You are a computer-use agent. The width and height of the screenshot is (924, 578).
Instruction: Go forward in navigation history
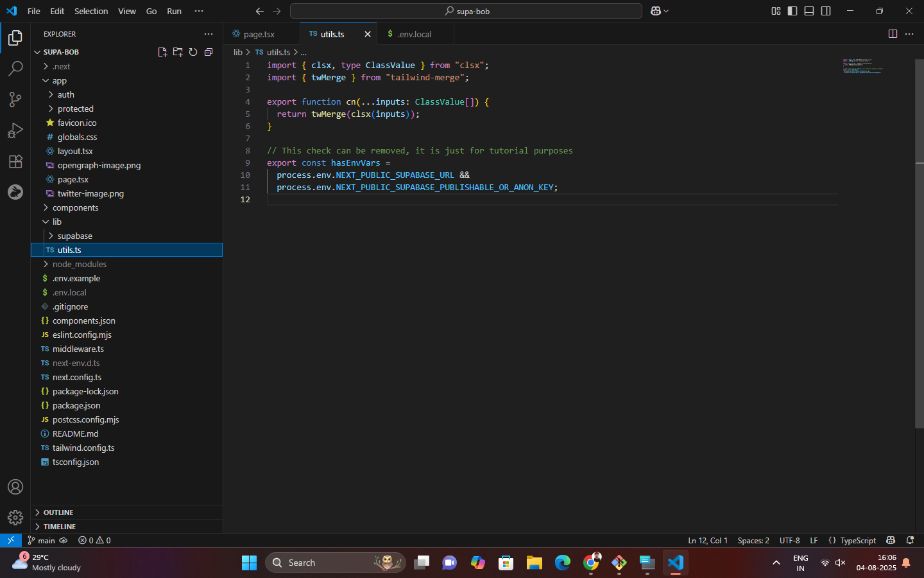(x=277, y=11)
